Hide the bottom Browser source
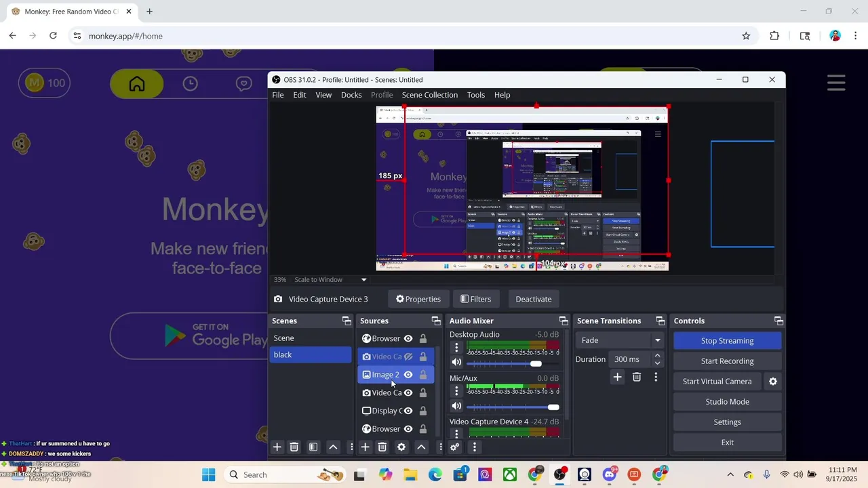 (408, 428)
